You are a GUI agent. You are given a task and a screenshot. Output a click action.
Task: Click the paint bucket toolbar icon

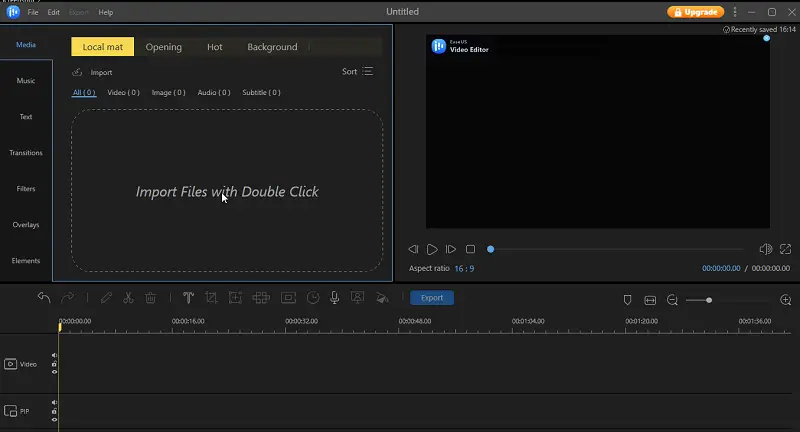click(x=382, y=298)
